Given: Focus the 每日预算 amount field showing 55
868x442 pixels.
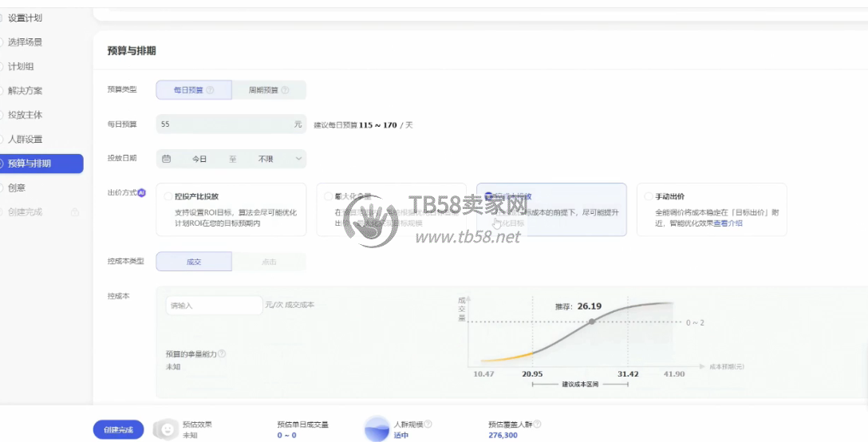Looking at the screenshot, I should coord(231,124).
